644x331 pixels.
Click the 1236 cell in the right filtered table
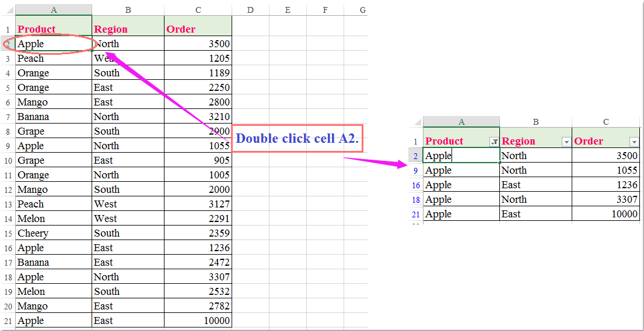(x=605, y=185)
